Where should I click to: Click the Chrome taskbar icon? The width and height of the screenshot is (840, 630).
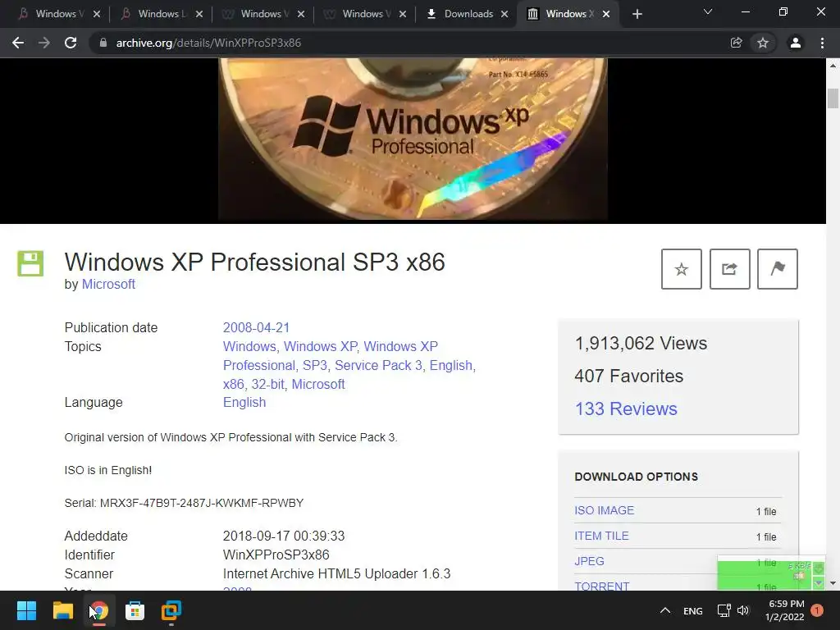click(x=99, y=610)
